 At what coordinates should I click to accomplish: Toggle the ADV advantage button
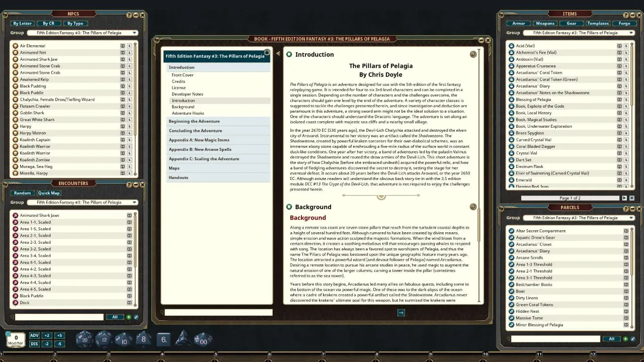click(34, 335)
